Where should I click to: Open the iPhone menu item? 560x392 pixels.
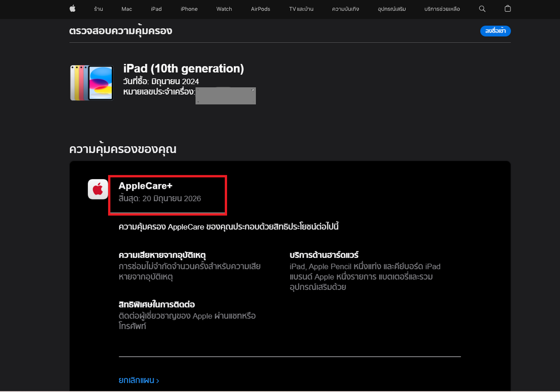[189, 9]
